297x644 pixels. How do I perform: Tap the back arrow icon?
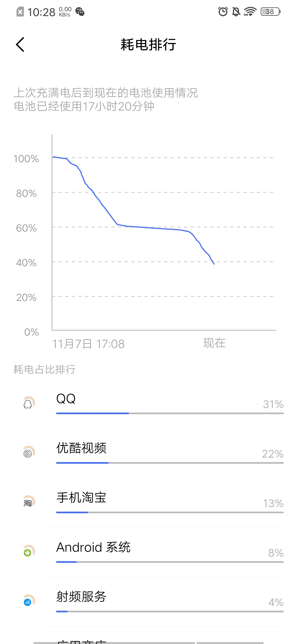tap(20, 45)
